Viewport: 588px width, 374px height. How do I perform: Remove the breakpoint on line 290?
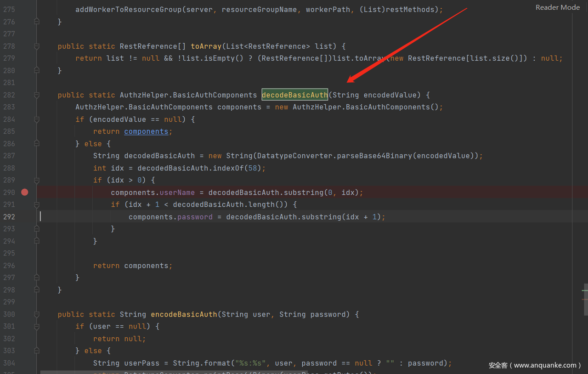[25, 192]
